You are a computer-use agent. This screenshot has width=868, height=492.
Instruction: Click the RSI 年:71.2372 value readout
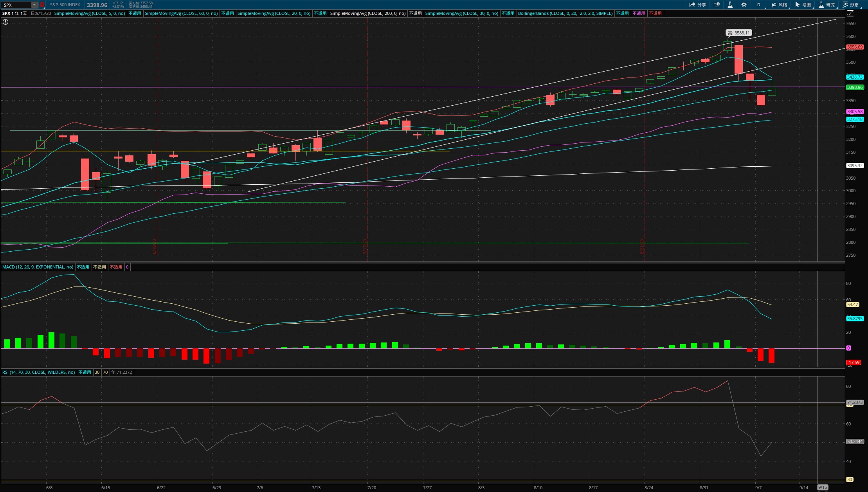122,372
